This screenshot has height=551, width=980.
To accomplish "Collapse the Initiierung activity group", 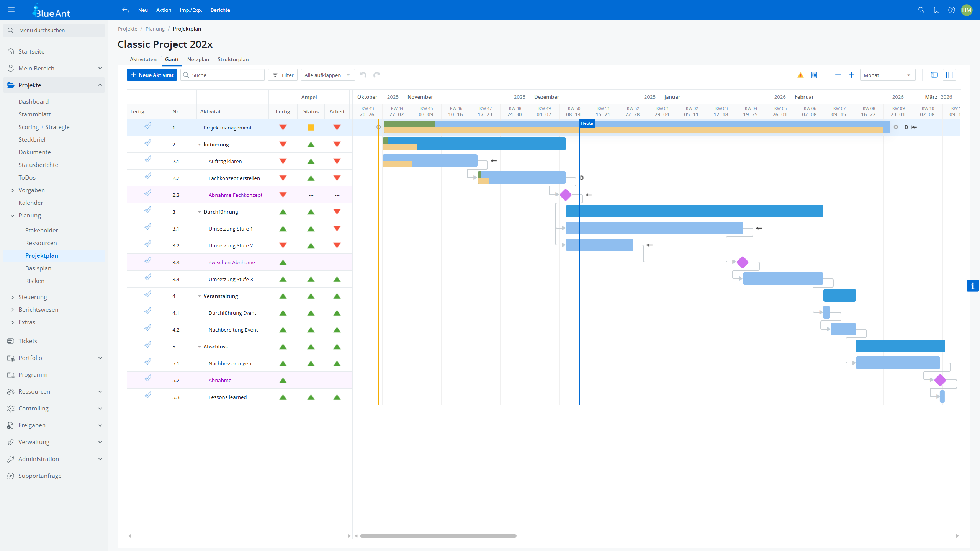I will (199, 144).
